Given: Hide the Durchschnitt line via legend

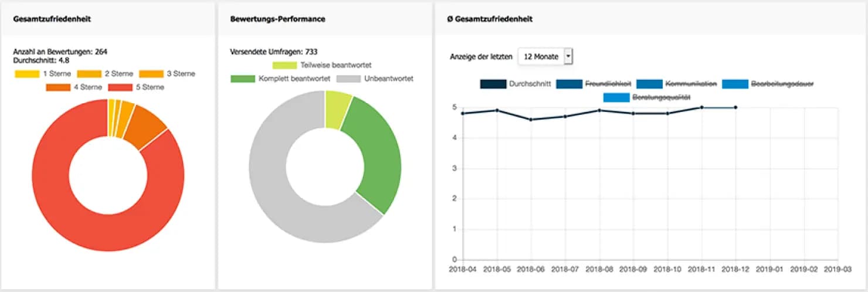Looking at the screenshot, I should pyautogui.click(x=515, y=84).
